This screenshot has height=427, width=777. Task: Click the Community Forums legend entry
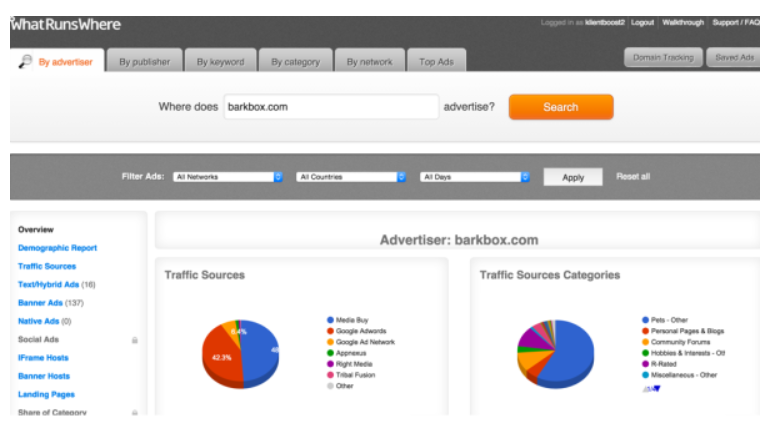tap(676, 342)
